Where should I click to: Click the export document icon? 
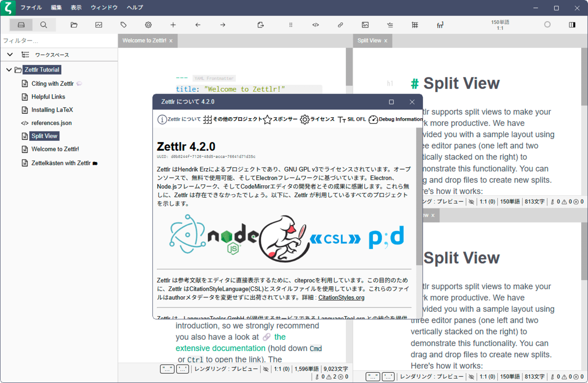pyautogui.click(x=260, y=25)
